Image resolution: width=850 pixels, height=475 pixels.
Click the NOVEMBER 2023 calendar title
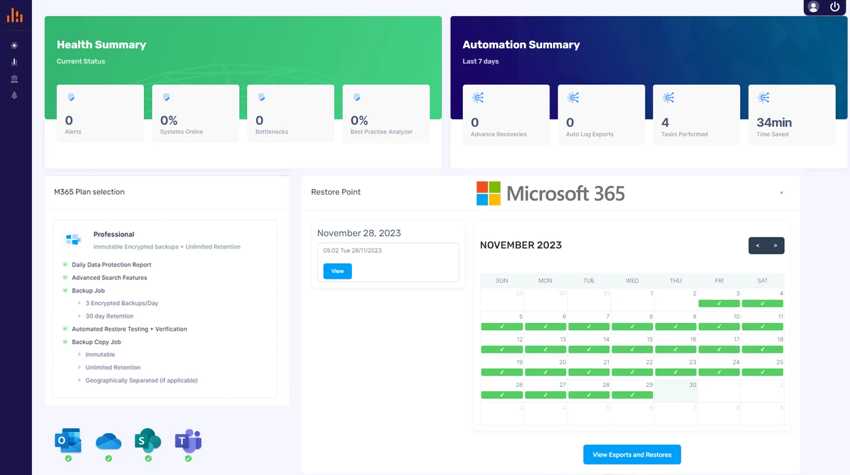[x=521, y=245]
